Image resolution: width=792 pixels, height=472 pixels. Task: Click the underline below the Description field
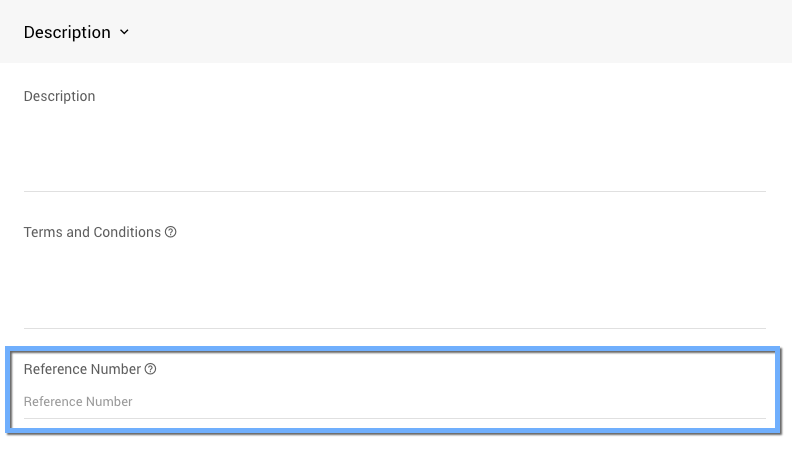coord(394,191)
